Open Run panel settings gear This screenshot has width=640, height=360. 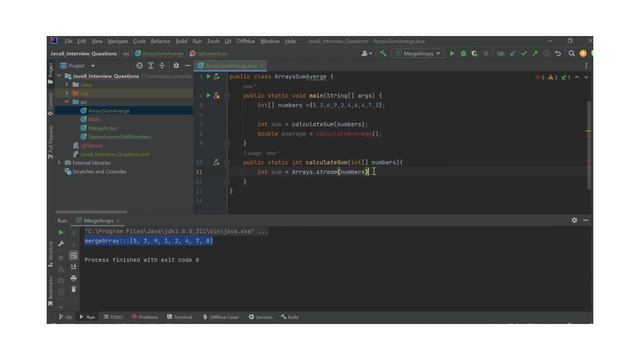click(x=574, y=220)
